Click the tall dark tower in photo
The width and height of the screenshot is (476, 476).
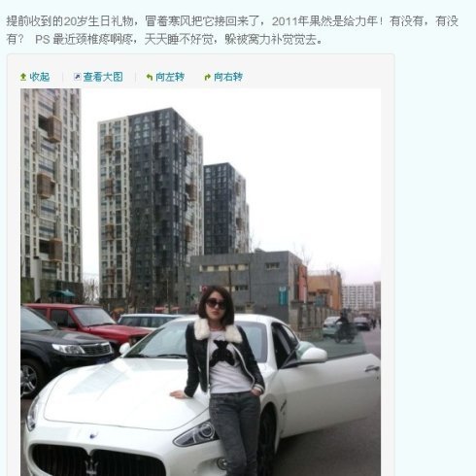[x=165, y=207]
